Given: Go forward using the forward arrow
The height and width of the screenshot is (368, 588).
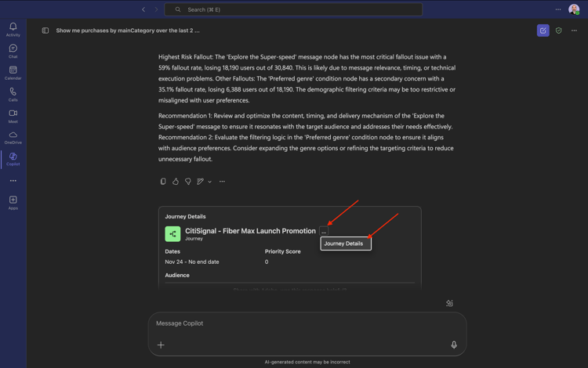Looking at the screenshot, I should point(156,9).
